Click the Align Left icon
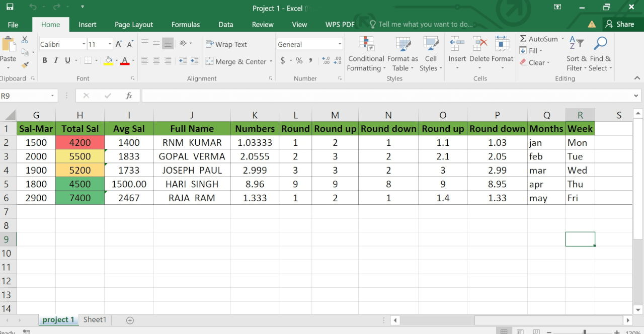This screenshot has width=644, height=334. (145, 61)
